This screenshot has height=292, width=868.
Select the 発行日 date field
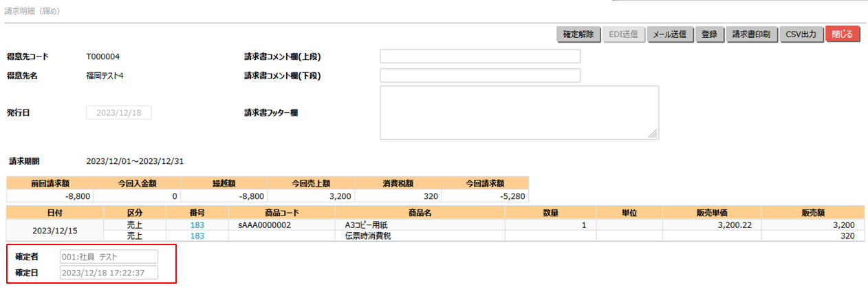tap(118, 113)
